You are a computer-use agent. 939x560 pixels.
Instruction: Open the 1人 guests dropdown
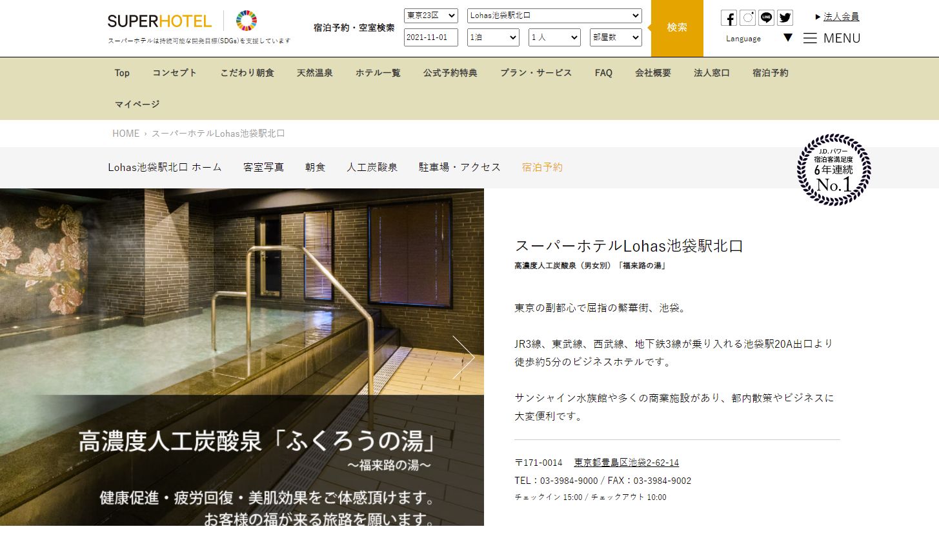pyautogui.click(x=554, y=37)
